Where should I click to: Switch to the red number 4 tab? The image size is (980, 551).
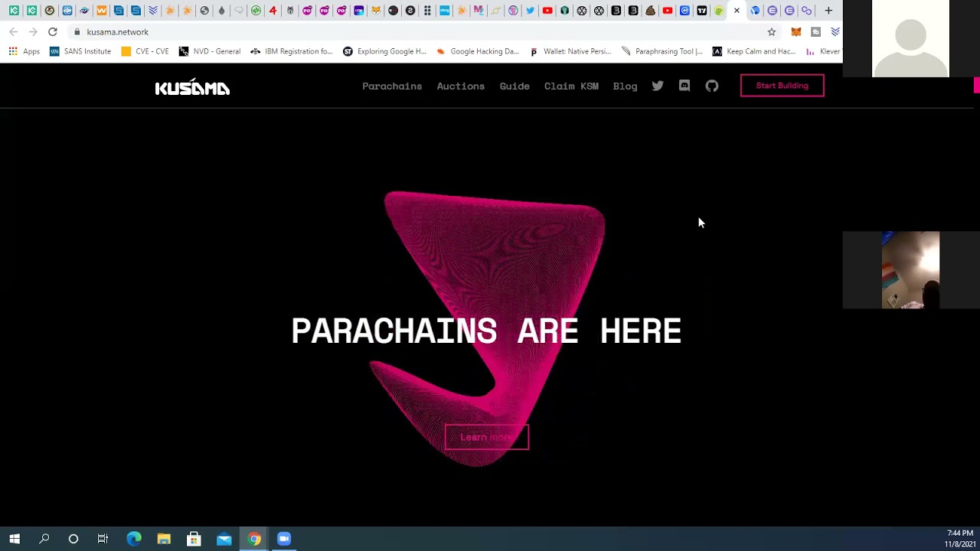pyautogui.click(x=273, y=11)
